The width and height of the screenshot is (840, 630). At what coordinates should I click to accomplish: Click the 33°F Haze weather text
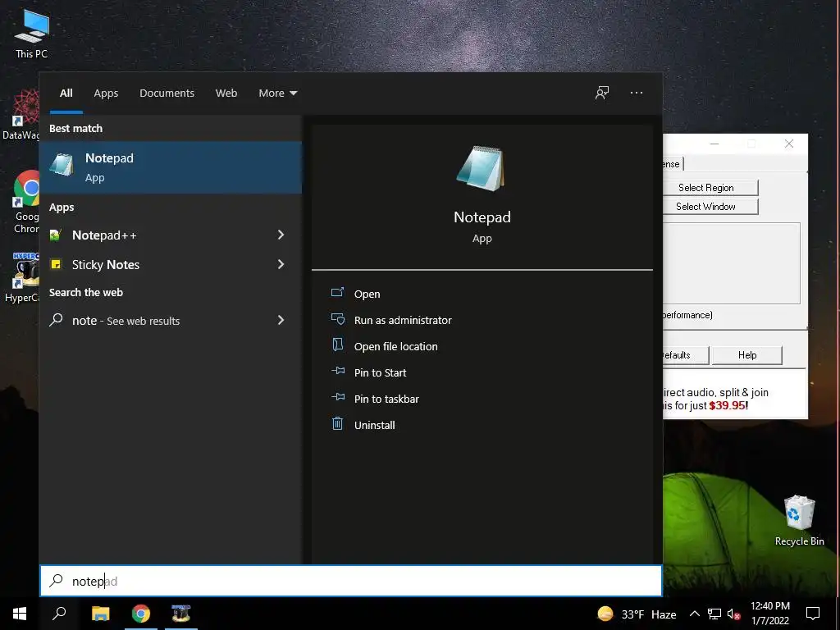pyautogui.click(x=649, y=614)
